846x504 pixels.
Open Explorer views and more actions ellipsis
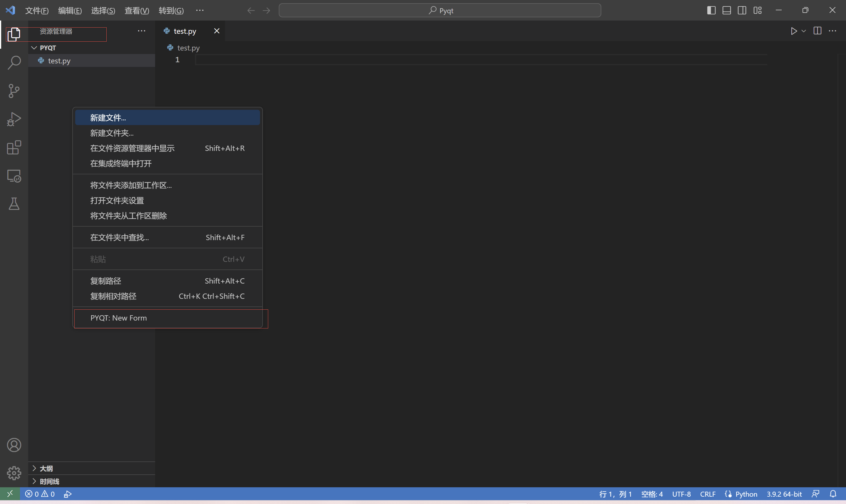pyautogui.click(x=141, y=31)
